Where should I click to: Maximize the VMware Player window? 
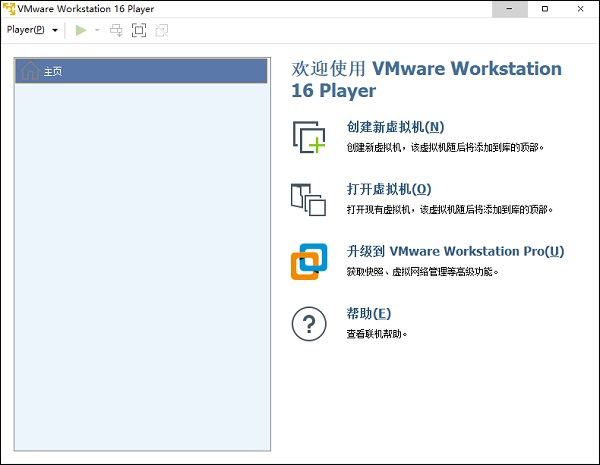pos(545,9)
